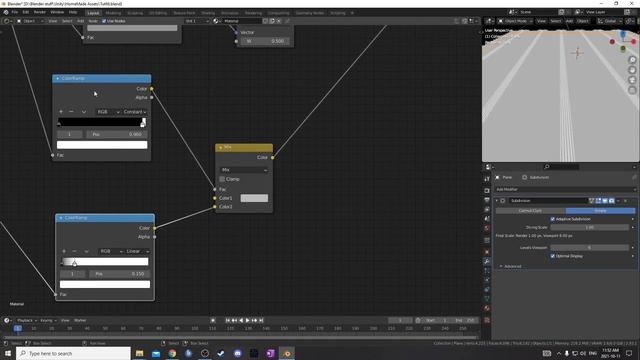
Task: Open File Explorer from the taskbar
Action: [140, 353]
